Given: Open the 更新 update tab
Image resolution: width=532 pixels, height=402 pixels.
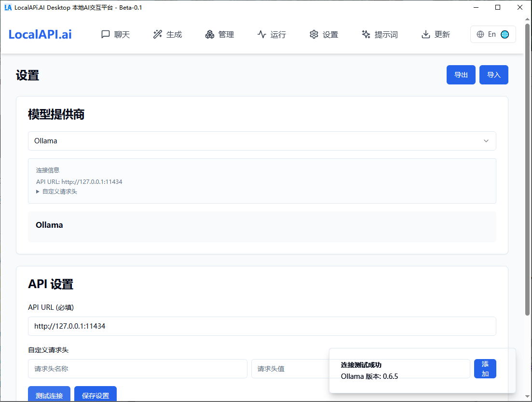Looking at the screenshot, I should [436, 34].
